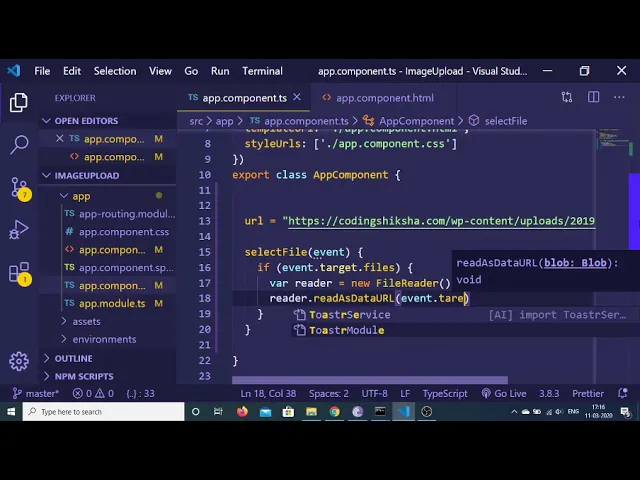
Task: Open Microsoft Store from taskbar
Action: click(x=288, y=411)
